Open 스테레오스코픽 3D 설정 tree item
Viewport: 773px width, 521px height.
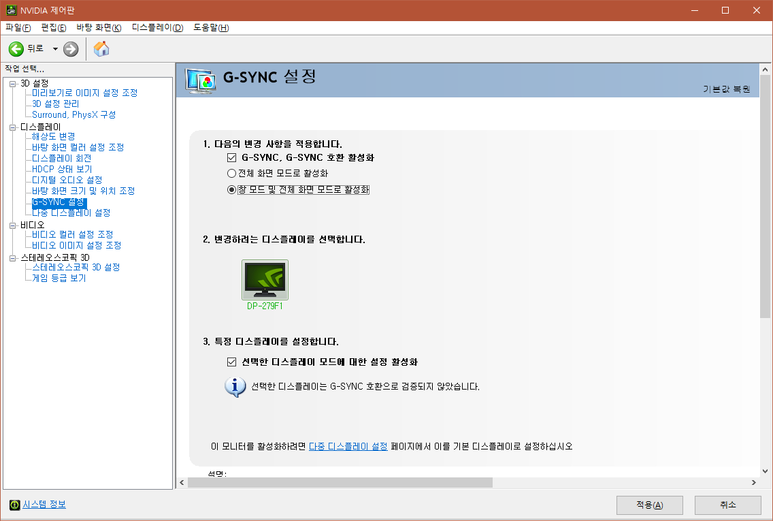[76, 267]
